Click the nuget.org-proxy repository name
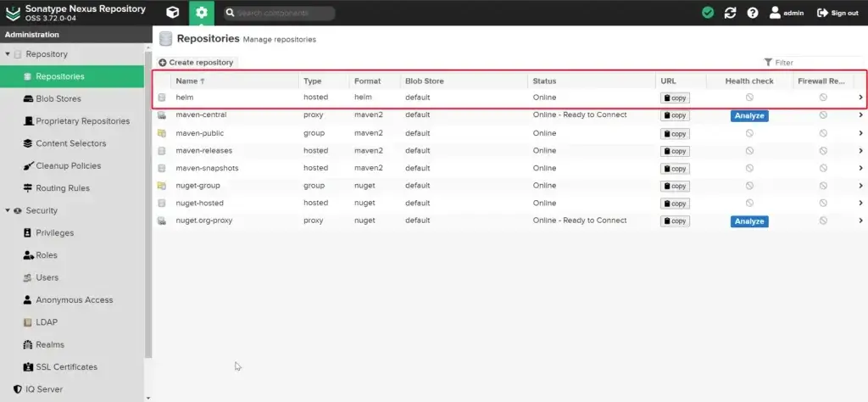This screenshot has width=868, height=402. click(204, 221)
